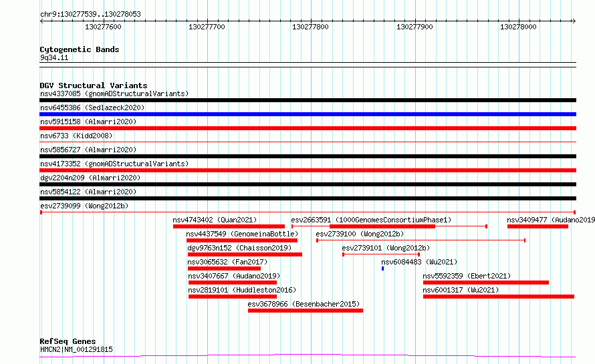Select the nsv6001317 Wu2021 red bar
Image resolution: width=595 pixels, height=364 pixels.
[499, 297]
